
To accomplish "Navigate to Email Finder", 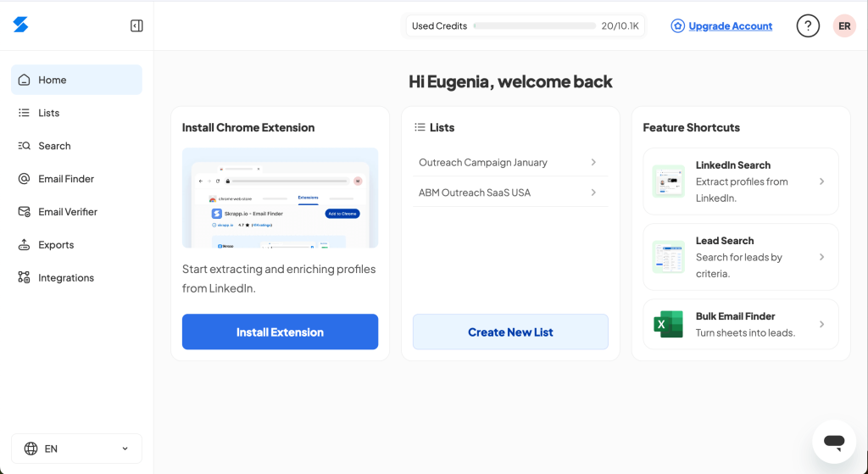I will [76, 179].
